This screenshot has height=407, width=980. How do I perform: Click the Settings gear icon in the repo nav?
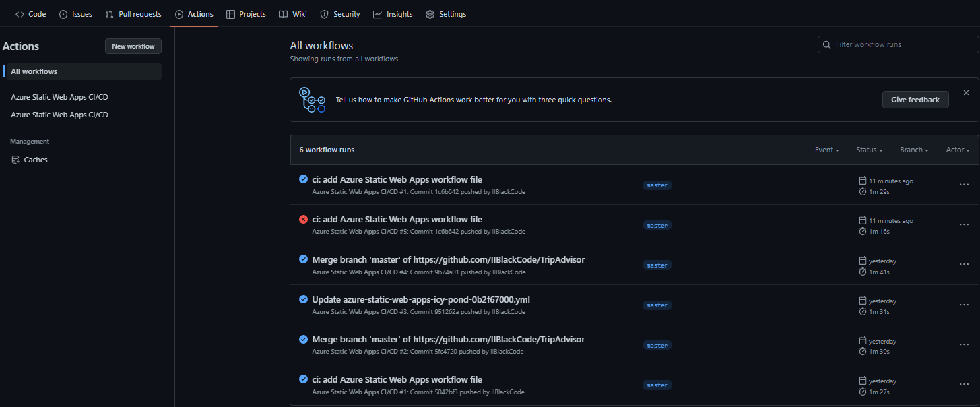pyautogui.click(x=430, y=14)
